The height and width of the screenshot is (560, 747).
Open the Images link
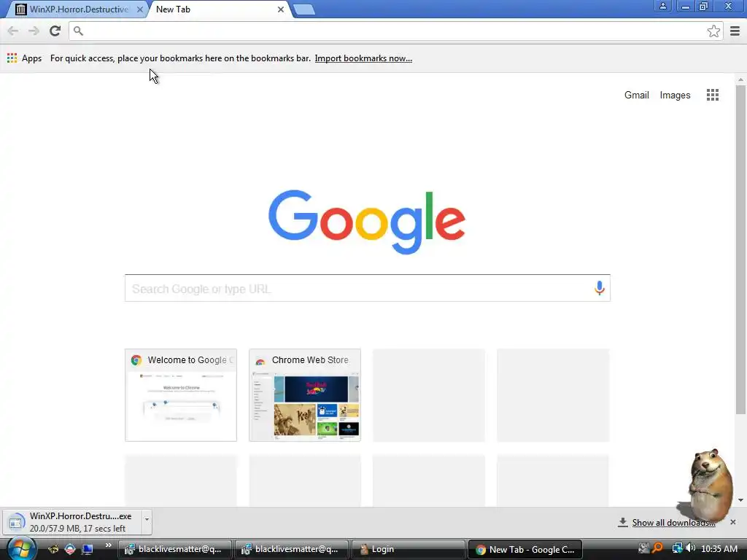pos(675,95)
